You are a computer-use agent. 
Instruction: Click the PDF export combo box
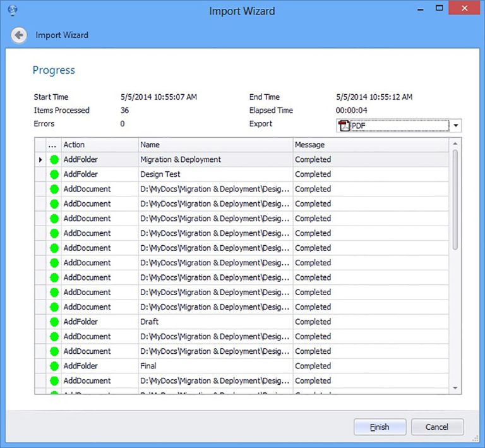tap(398, 126)
